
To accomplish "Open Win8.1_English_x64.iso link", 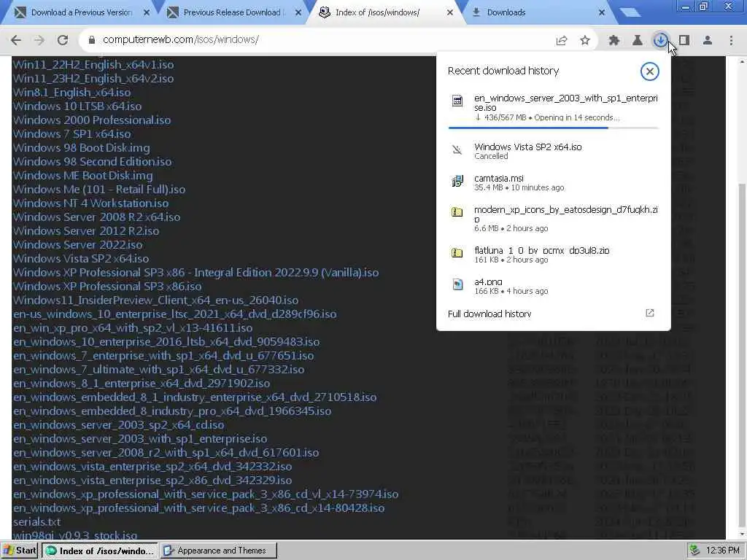I will coord(72,93).
